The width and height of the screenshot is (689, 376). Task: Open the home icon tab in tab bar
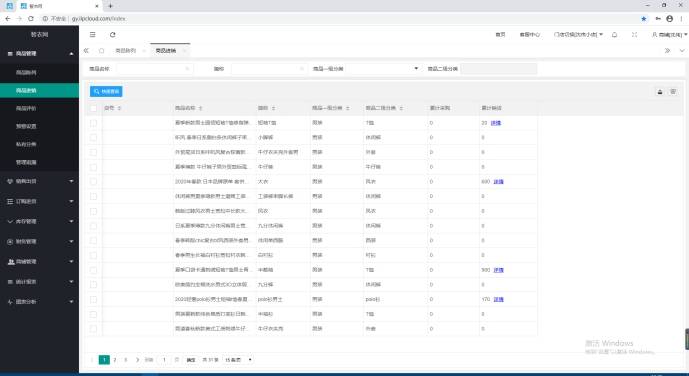click(102, 51)
